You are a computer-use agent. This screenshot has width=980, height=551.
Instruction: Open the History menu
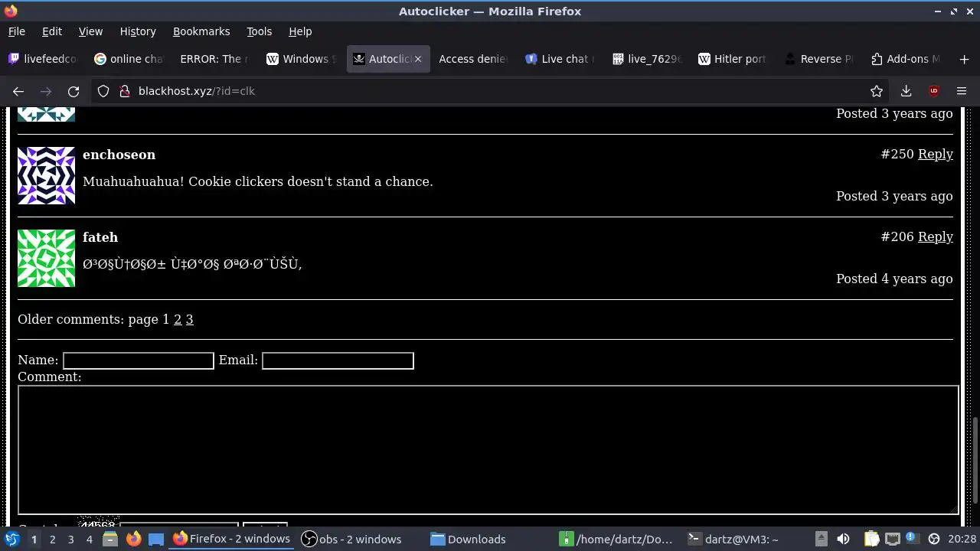click(x=138, y=31)
